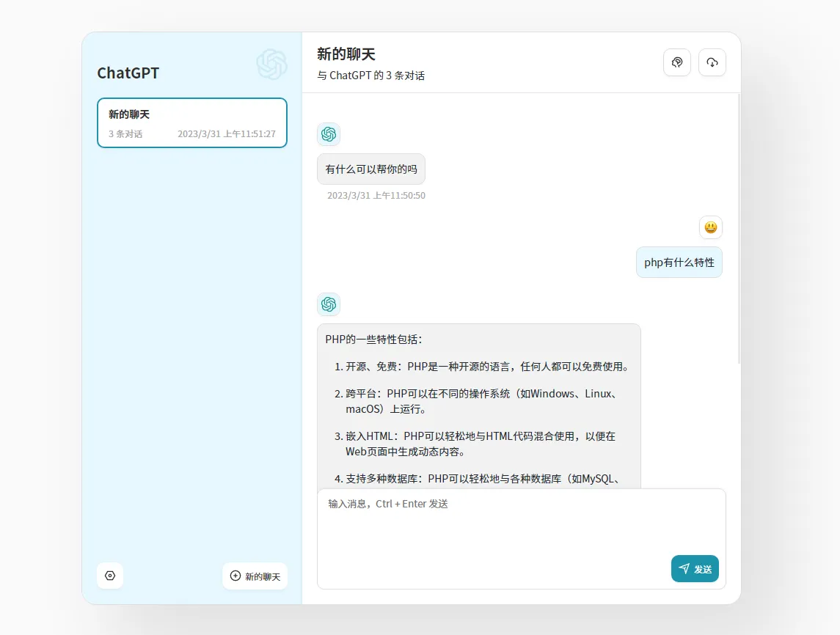Click the 有什么可以帮你的吗 message bubble
This screenshot has width=840, height=635.
click(371, 169)
